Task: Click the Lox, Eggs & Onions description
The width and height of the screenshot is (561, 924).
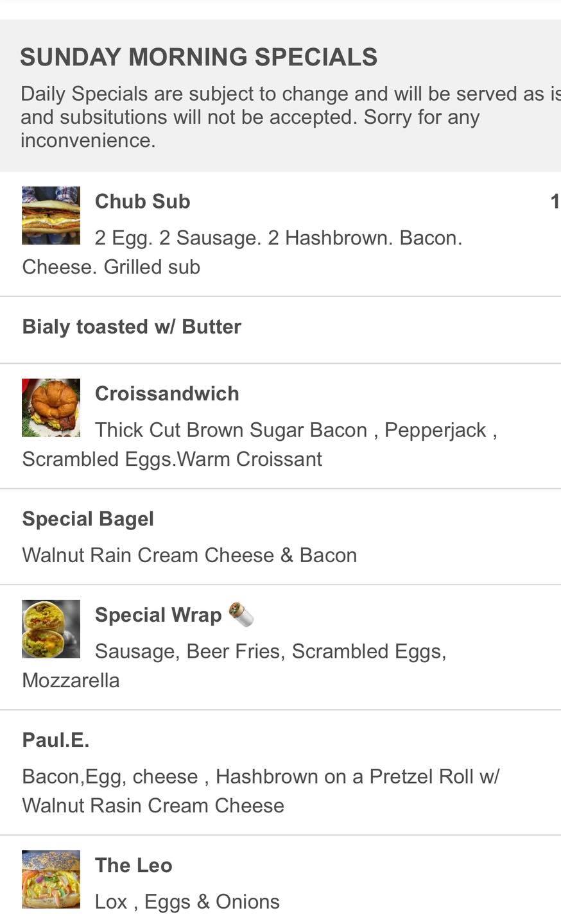Action: click(187, 902)
